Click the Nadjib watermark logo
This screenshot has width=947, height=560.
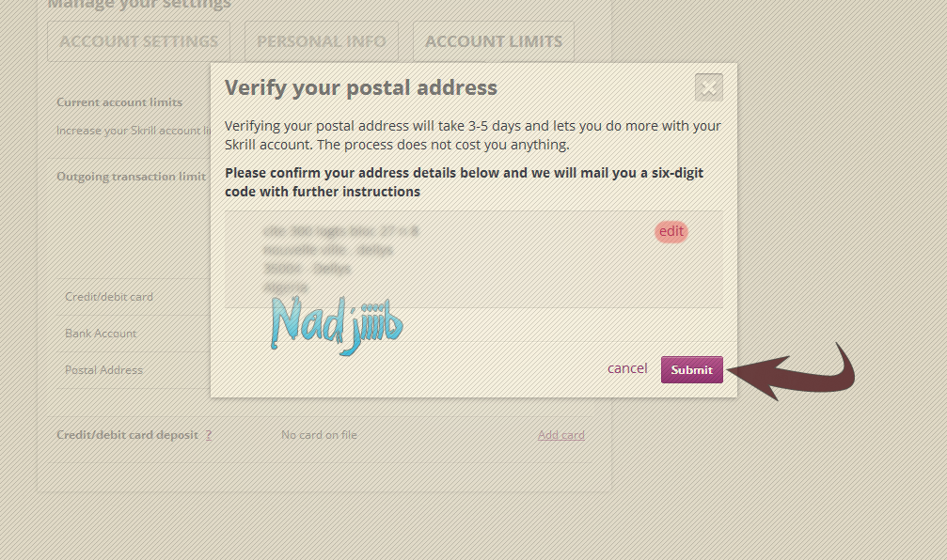(x=335, y=326)
